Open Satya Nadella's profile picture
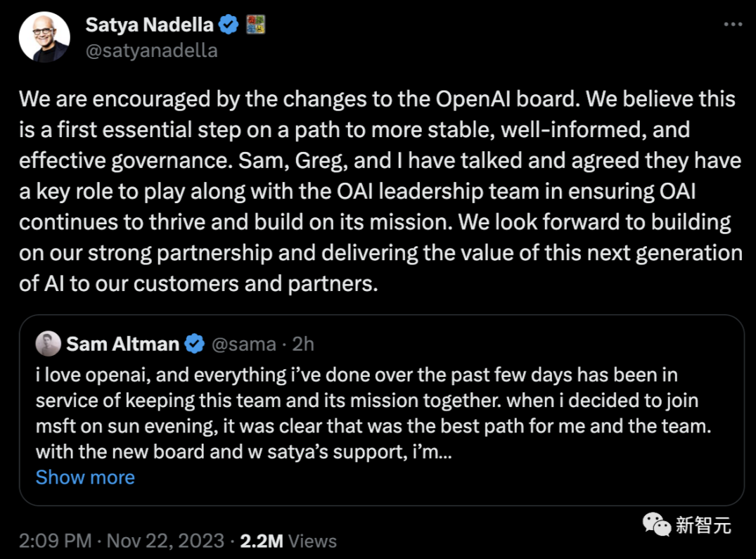Viewport: 756px width, 559px height. coord(44,37)
